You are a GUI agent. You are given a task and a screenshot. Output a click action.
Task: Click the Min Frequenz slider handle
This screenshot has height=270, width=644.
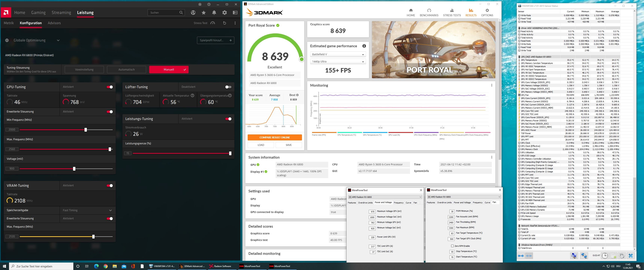[x=86, y=130]
